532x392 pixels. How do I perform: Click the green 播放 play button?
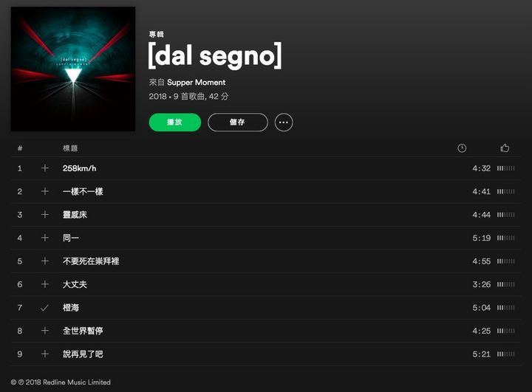coord(175,123)
